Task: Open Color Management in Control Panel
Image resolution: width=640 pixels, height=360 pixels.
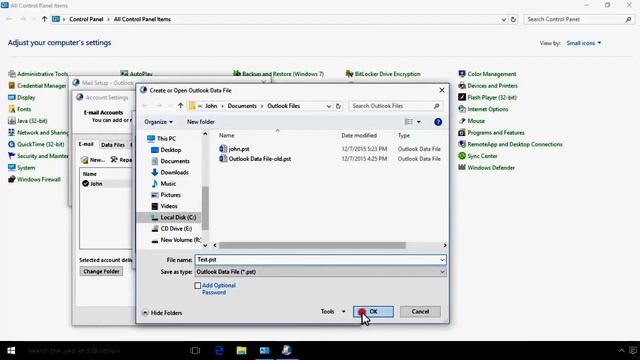Action: (487, 74)
